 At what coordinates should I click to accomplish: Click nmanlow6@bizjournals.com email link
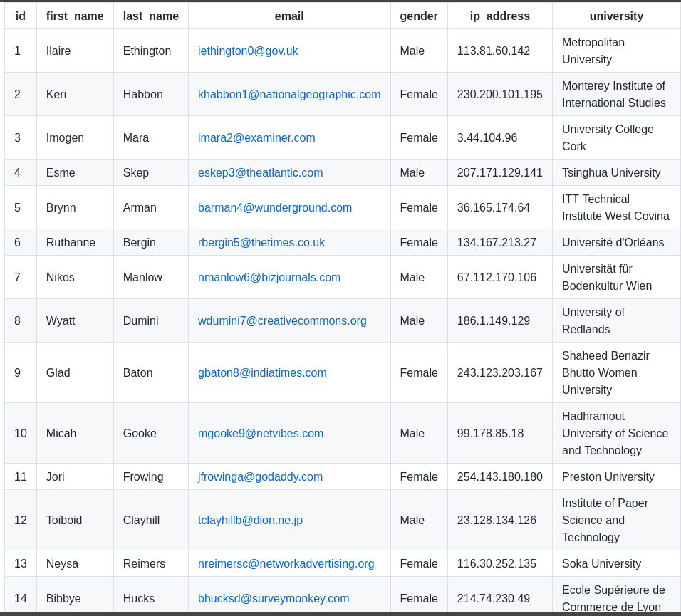tap(269, 277)
